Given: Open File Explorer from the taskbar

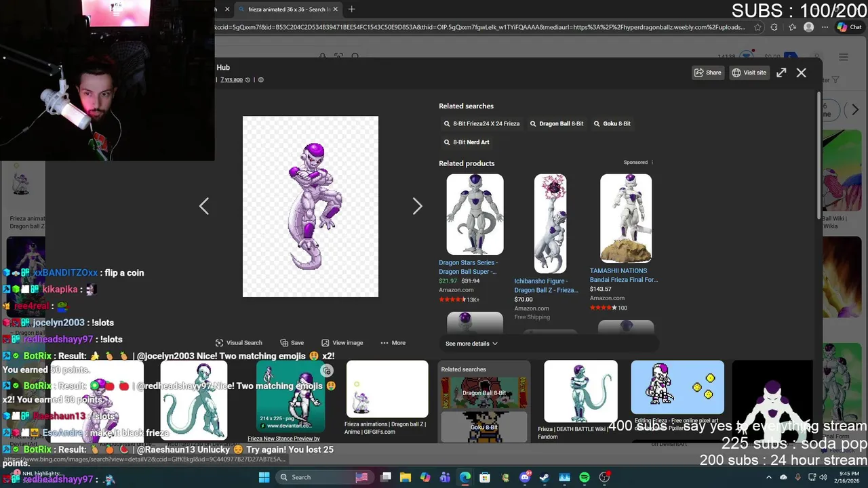Looking at the screenshot, I should pos(406,477).
